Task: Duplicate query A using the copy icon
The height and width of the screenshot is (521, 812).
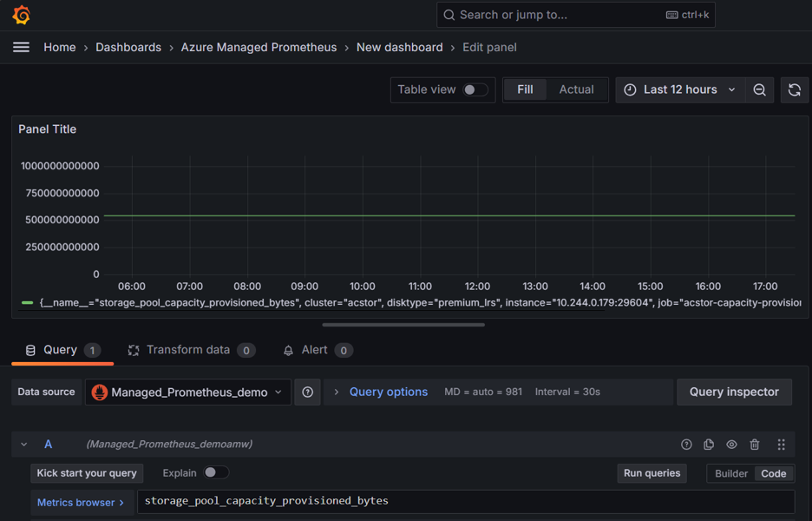Action: pyautogui.click(x=709, y=444)
